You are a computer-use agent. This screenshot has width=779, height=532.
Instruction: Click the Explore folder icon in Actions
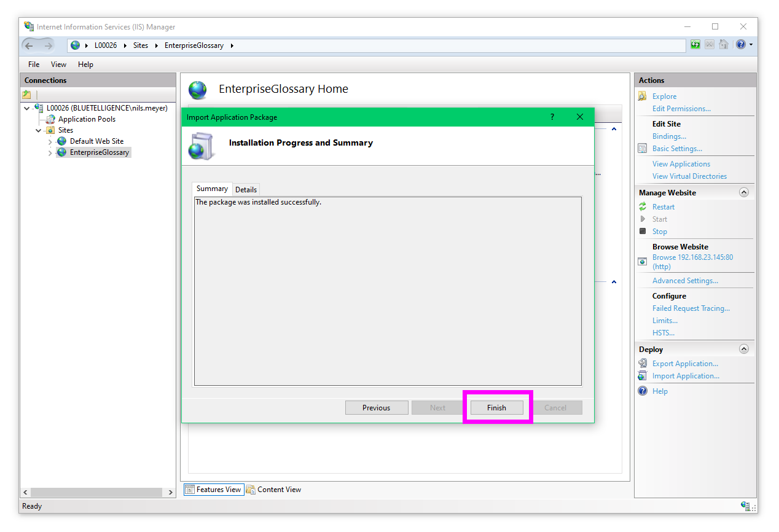coord(643,96)
